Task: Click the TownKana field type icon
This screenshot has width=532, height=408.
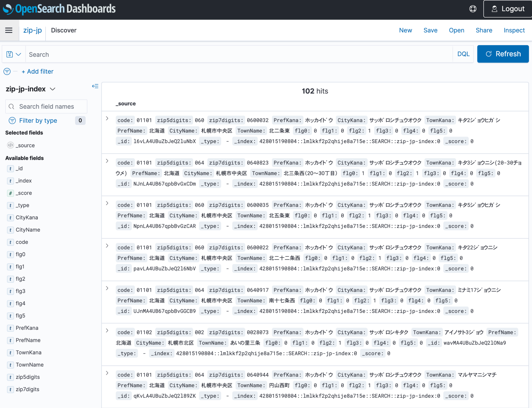Action: [x=10, y=352]
